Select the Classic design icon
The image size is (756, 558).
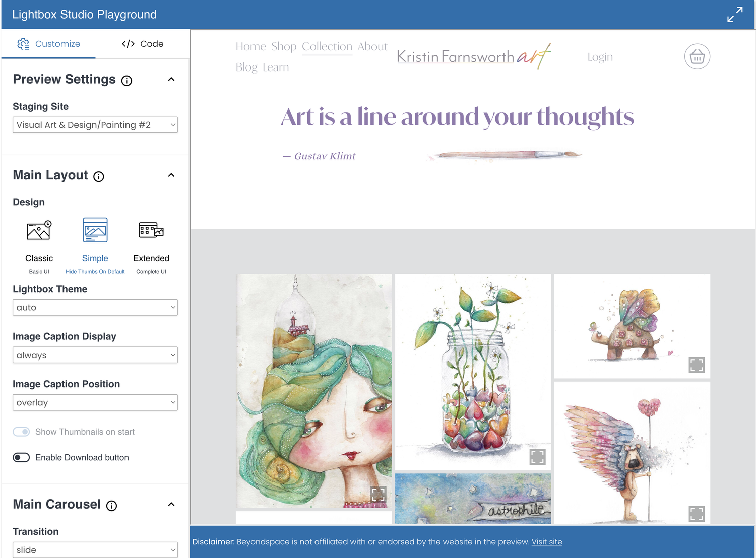point(39,230)
